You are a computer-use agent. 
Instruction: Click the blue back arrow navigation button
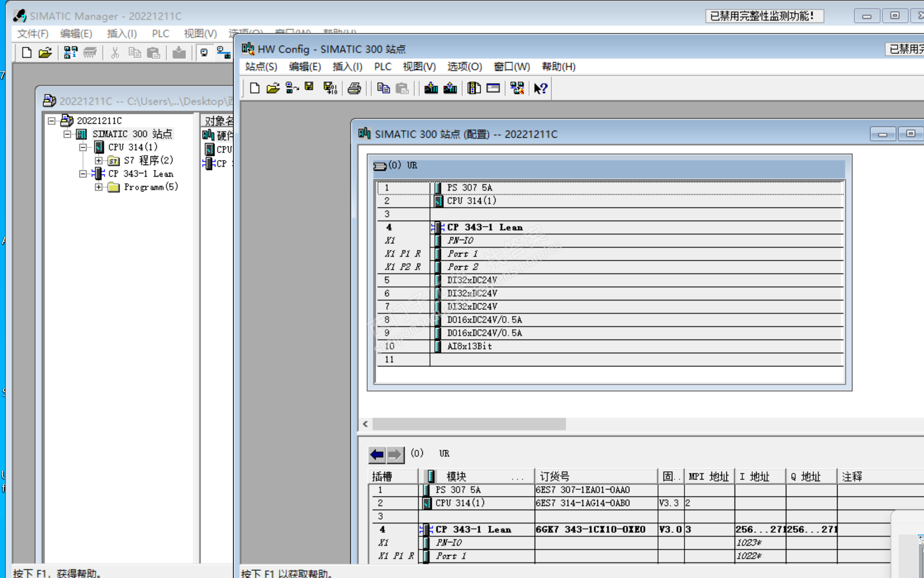pos(377,454)
